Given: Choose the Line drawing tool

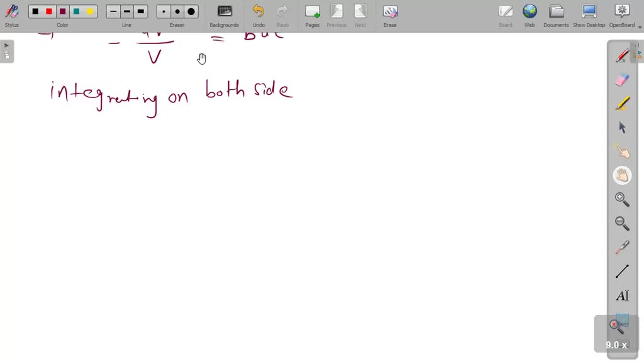Looking at the screenshot, I should [x=622, y=271].
